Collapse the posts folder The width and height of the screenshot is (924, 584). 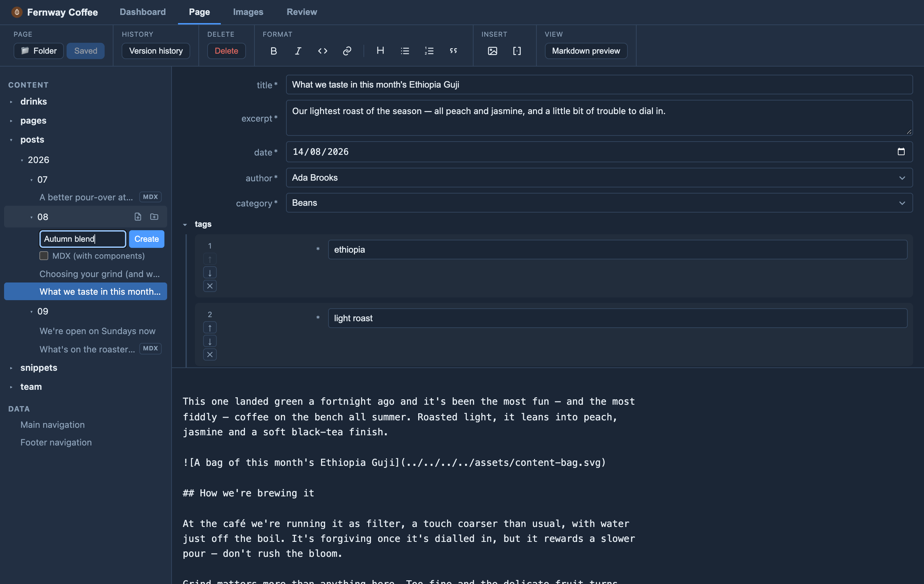pyautogui.click(x=11, y=140)
